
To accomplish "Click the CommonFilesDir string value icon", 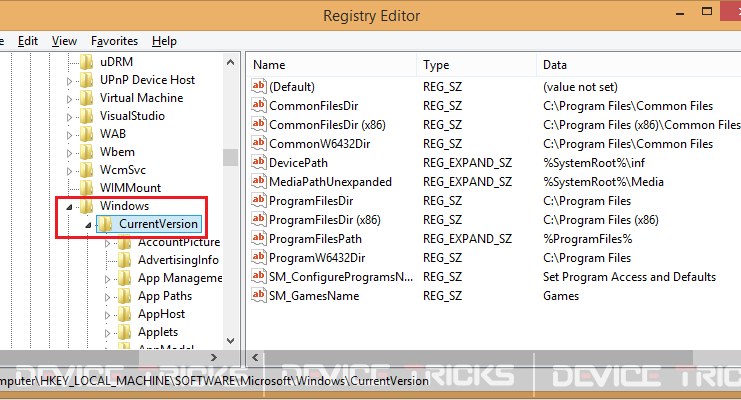I will (x=258, y=105).
